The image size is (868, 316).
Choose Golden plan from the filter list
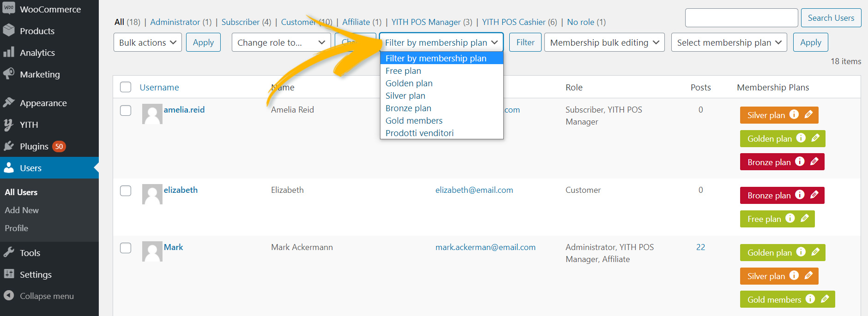pyautogui.click(x=441, y=83)
